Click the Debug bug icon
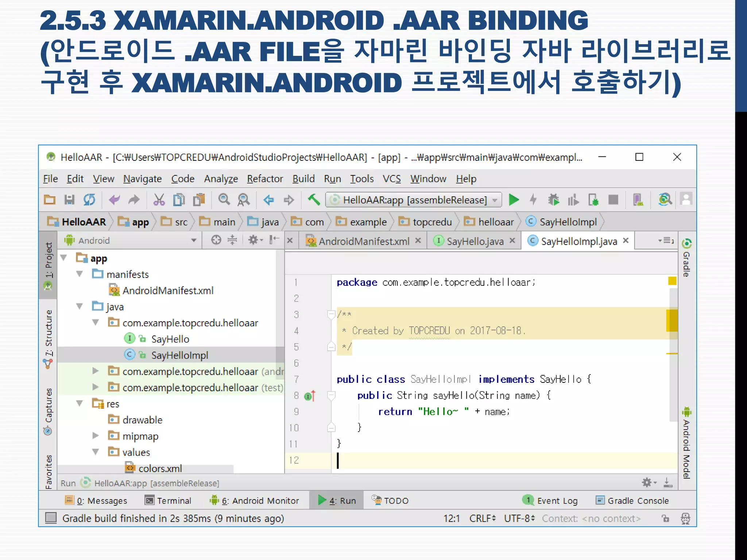 (553, 200)
